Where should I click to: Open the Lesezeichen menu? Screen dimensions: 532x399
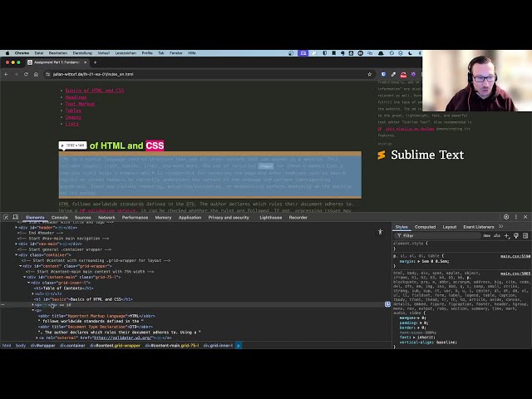(126, 53)
